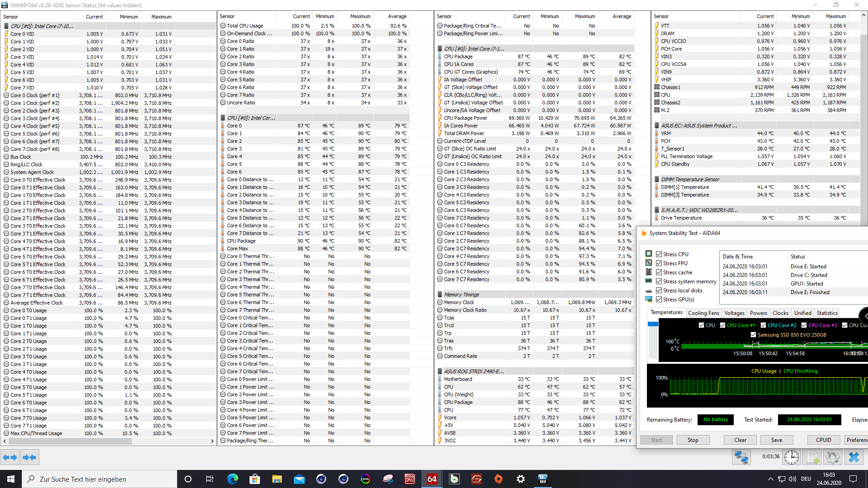Toggle the white CPU graph legend checkbox

(702, 325)
